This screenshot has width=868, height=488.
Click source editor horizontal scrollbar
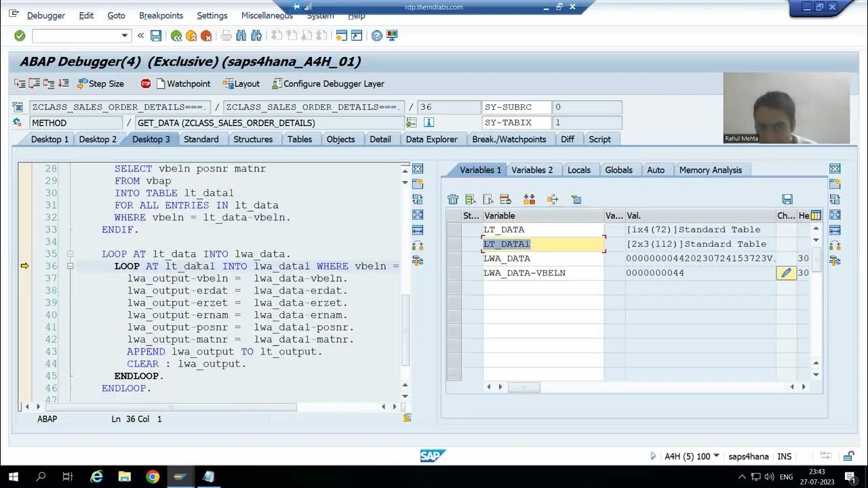[170, 407]
